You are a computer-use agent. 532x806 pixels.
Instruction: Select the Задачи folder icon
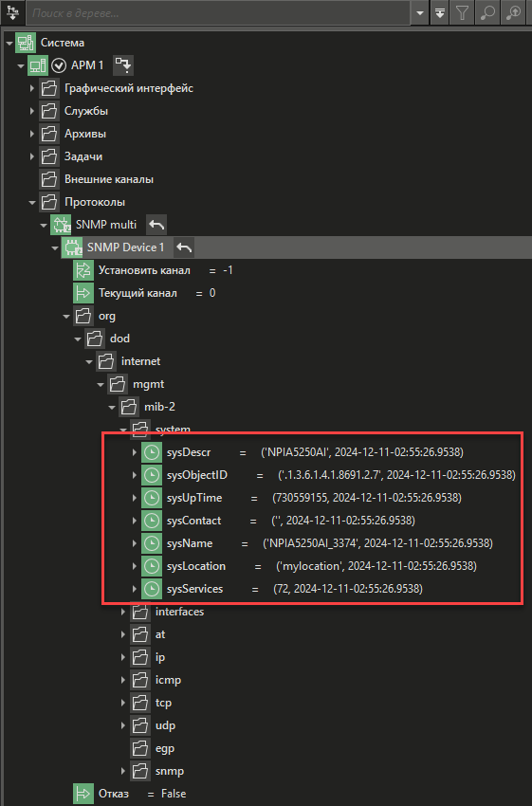click(x=48, y=156)
